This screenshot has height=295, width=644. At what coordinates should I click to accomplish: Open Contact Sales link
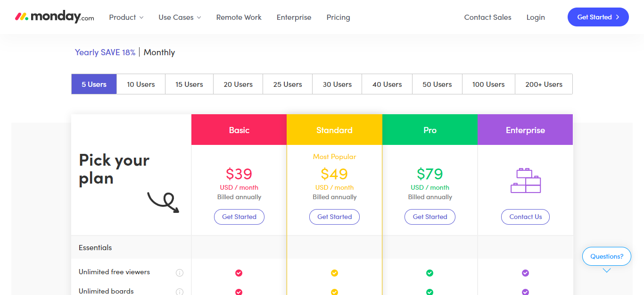click(x=487, y=17)
